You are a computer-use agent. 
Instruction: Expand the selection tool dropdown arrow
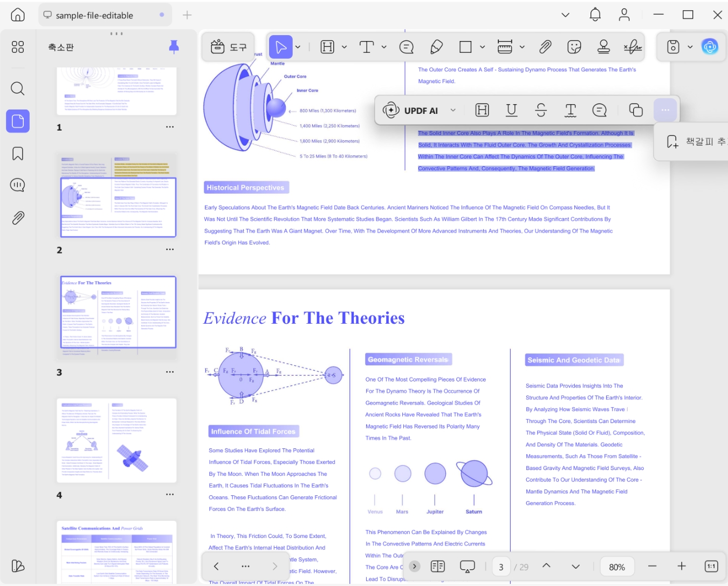click(x=298, y=47)
